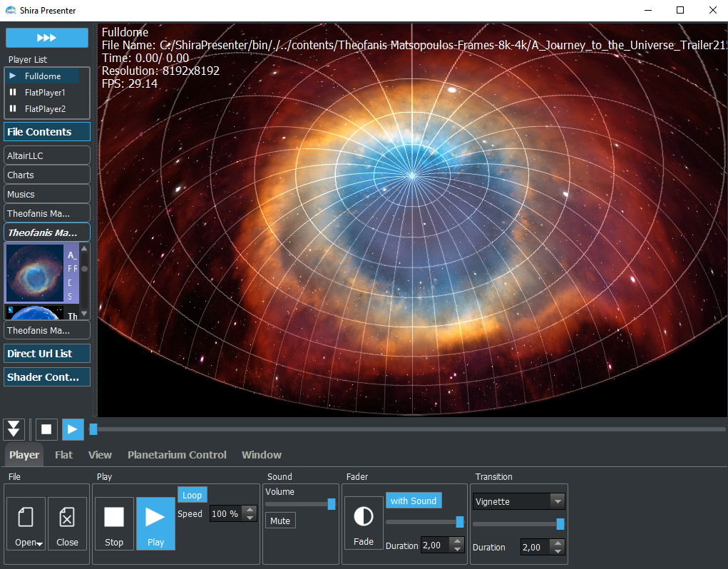Image resolution: width=728 pixels, height=569 pixels.
Task: Click the Fader Duration field
Action: coord(436,545)
